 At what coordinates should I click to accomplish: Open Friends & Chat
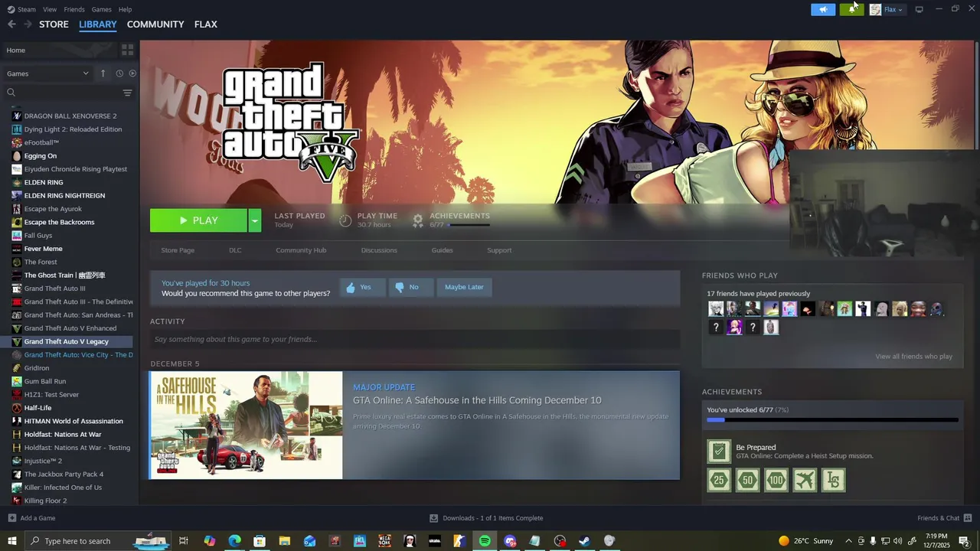click(944, 518)
